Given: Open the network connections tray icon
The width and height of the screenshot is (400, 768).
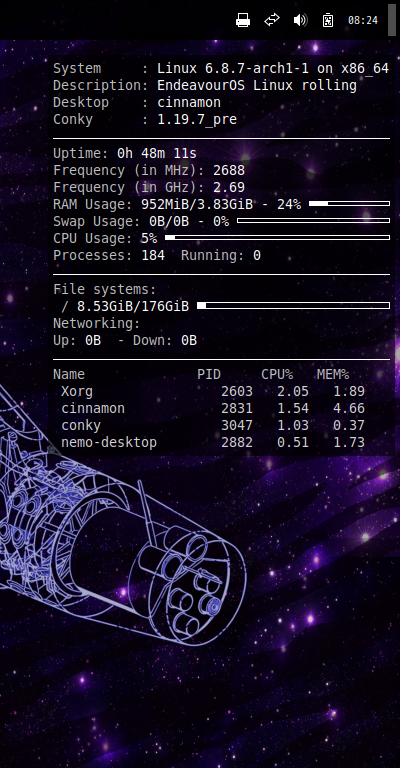Looking at the screenshot, I should [272, 20].
